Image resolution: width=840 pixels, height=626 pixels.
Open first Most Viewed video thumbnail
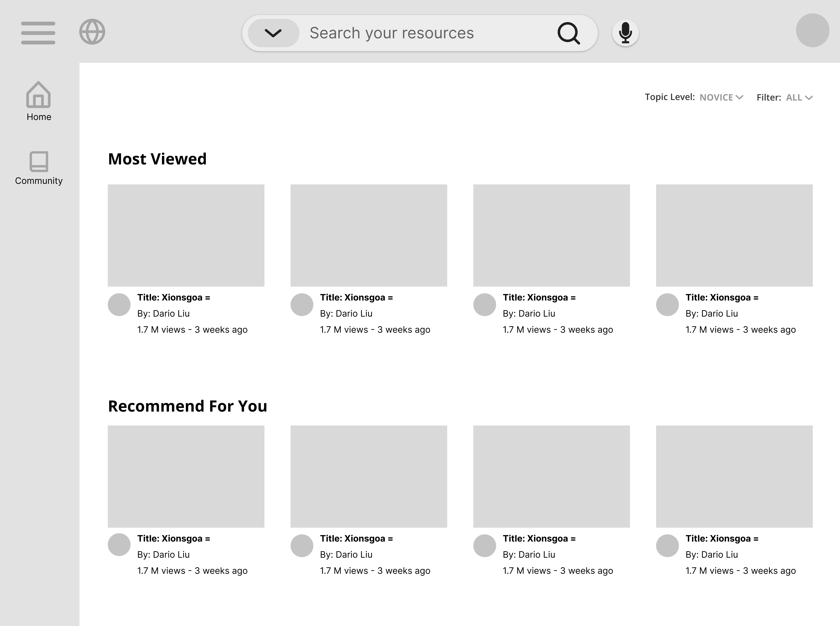click(186, 235)
